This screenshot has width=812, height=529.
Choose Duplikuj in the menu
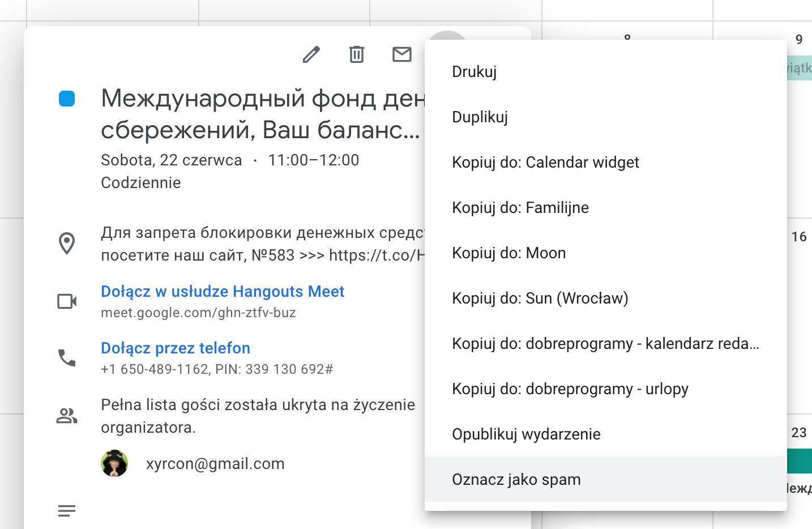point(480,117)
